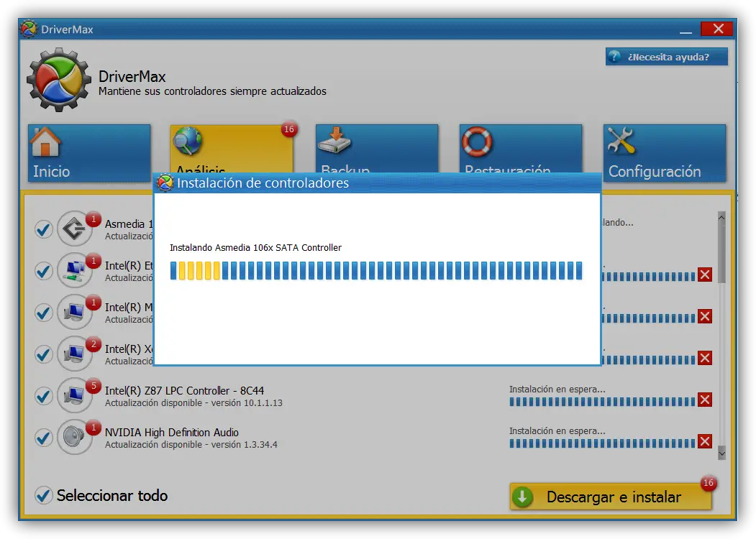Click the 16 badge on Descargar e instalar

tap(709, 483)
